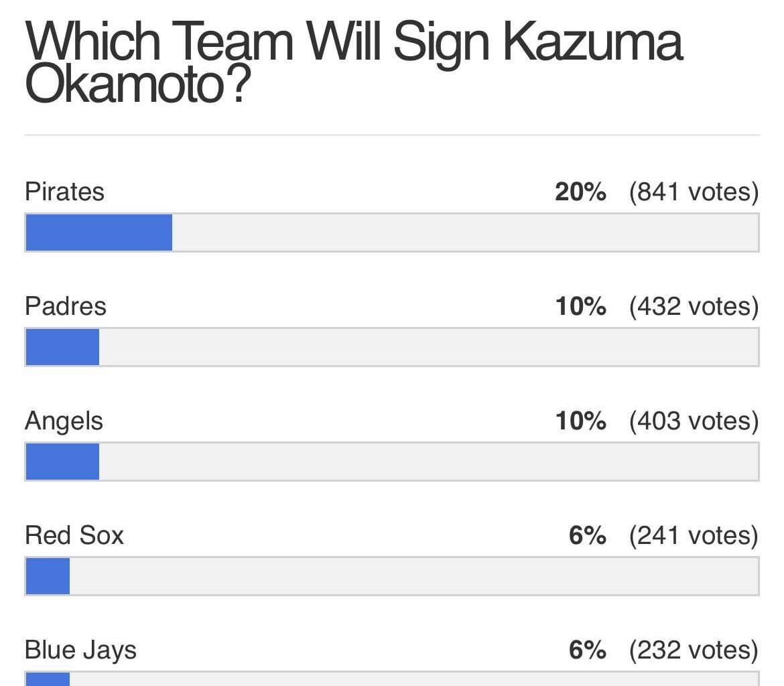Click the 232 votes count
Viewport: 784px width, 686px height.
[x=694, y=650]
